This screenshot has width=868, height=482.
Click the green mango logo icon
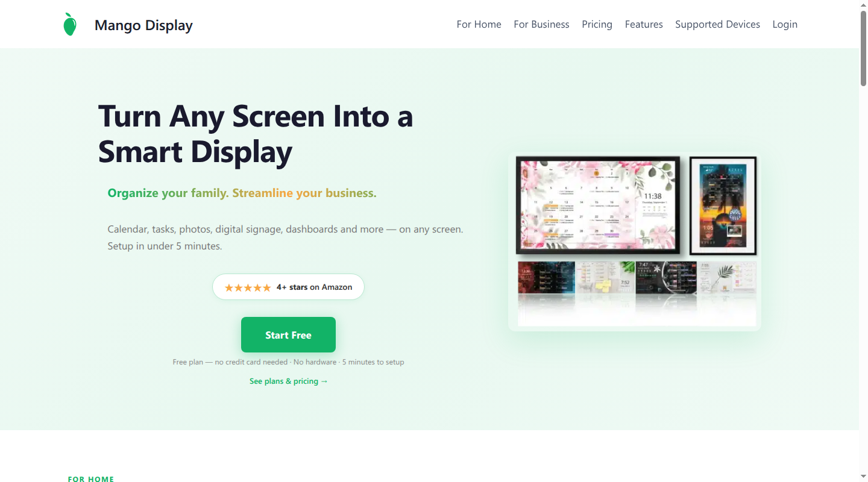point(70,25)
